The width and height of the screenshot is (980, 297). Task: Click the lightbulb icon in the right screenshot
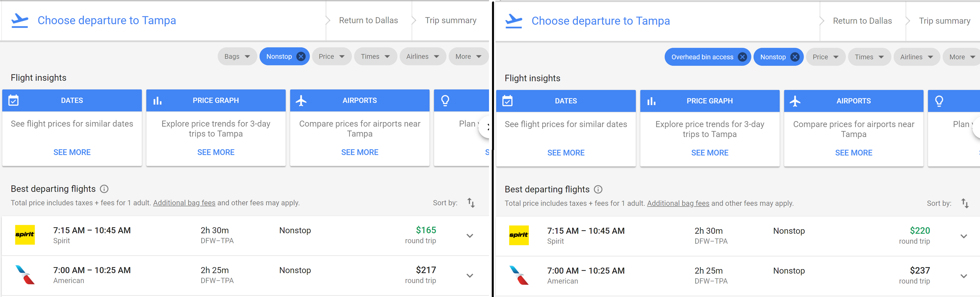tap(939, 101)
